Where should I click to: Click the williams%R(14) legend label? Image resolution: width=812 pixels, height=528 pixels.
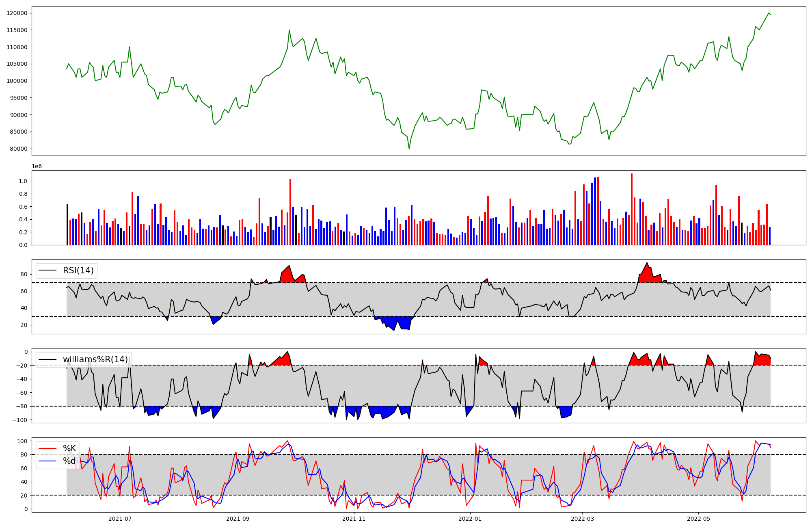point(95,359)
